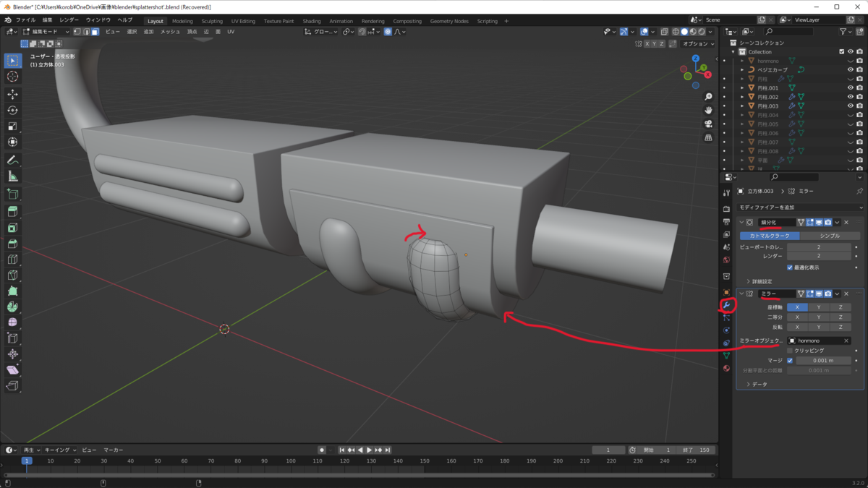Select the Move tool

(12, 95)
